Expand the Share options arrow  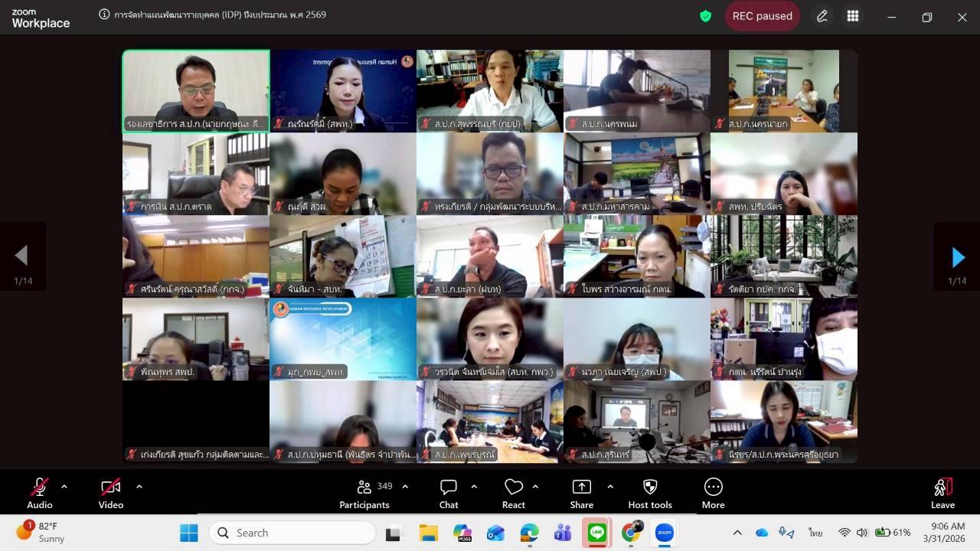click(x=610, y=486)
